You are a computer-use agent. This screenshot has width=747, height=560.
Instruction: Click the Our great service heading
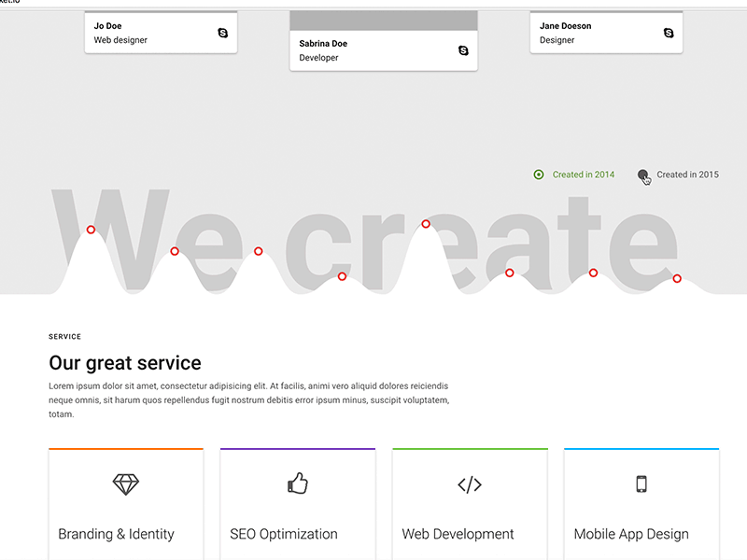(126, 363)
